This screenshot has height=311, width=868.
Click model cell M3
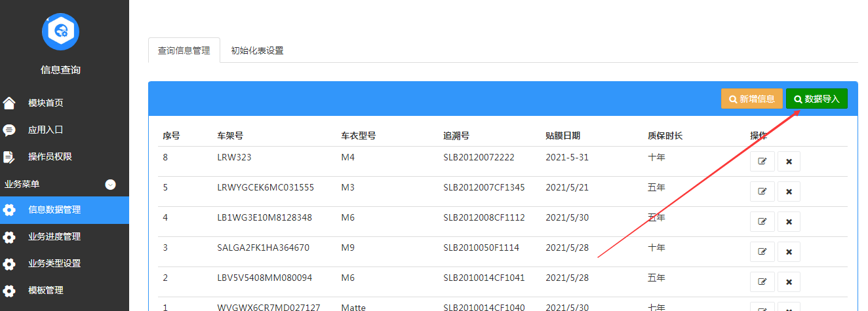click(347, 187)
